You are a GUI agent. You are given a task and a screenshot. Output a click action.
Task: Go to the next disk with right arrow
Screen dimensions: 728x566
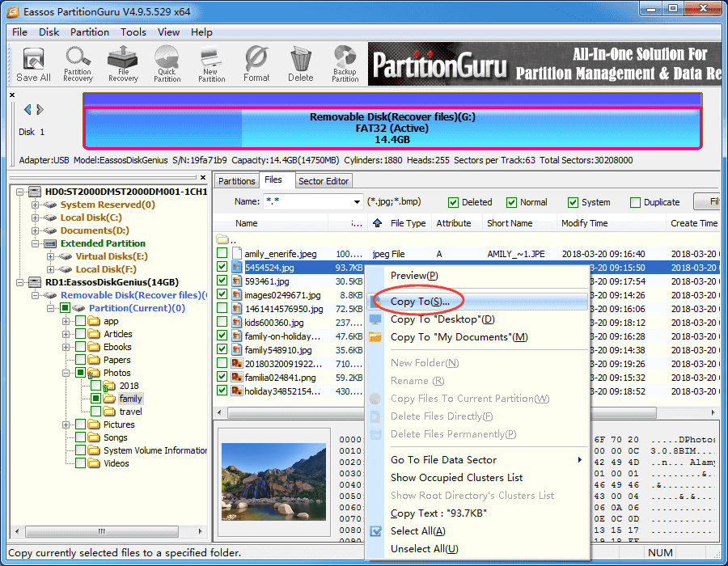point(40,109)
